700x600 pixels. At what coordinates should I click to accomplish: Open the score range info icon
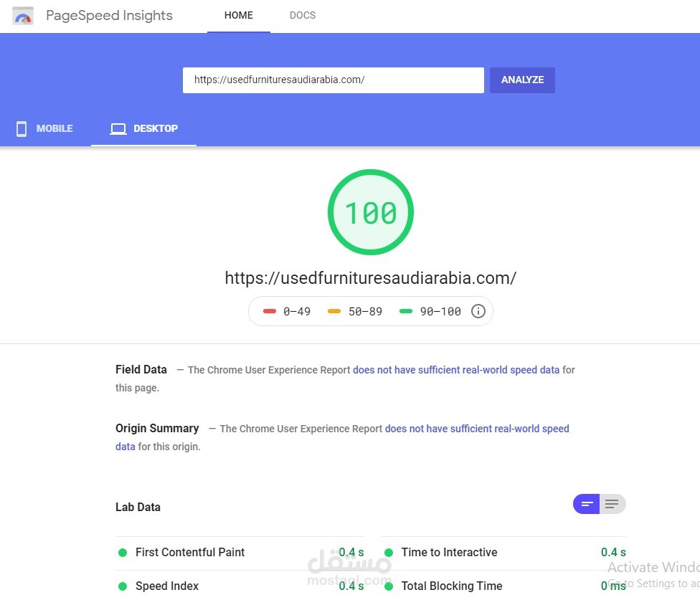coord(478,311)
